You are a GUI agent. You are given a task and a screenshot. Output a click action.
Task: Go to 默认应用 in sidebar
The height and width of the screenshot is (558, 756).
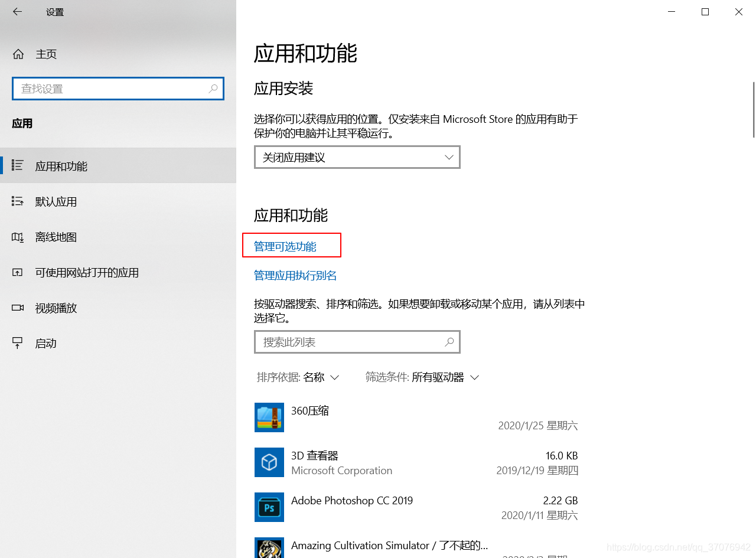click(118, 201)
